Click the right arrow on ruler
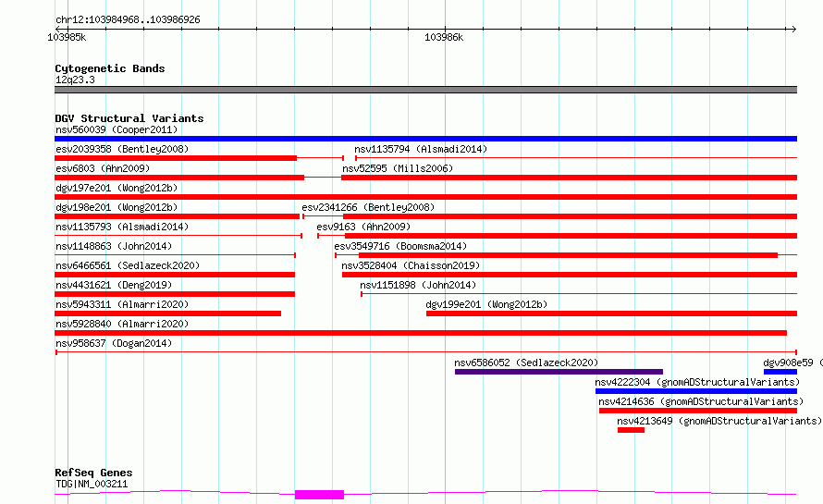 (793, 29)
